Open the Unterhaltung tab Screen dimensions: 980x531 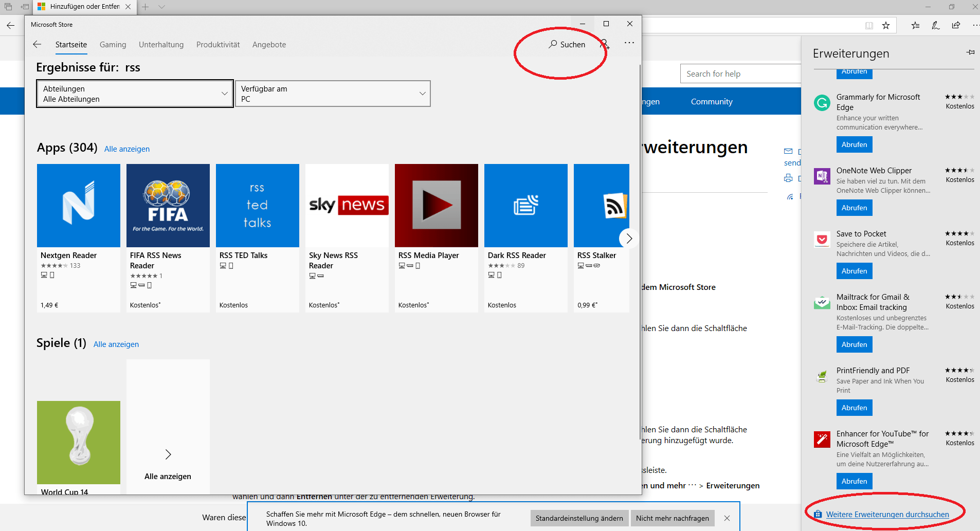point(161,45)
